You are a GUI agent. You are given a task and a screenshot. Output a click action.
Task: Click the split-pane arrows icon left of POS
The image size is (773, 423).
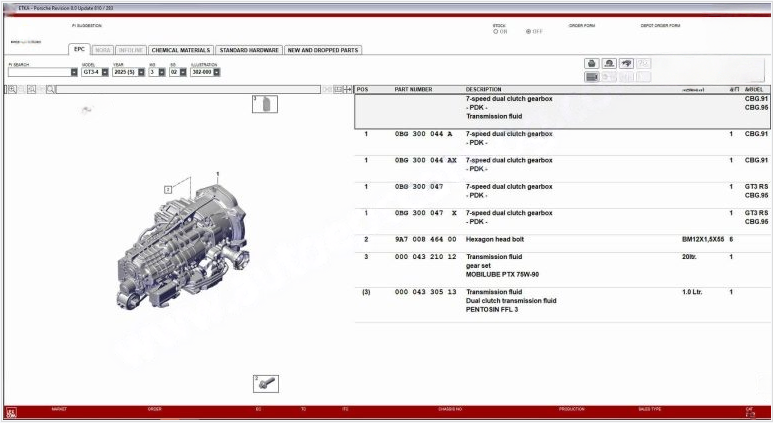click(348, 89)
